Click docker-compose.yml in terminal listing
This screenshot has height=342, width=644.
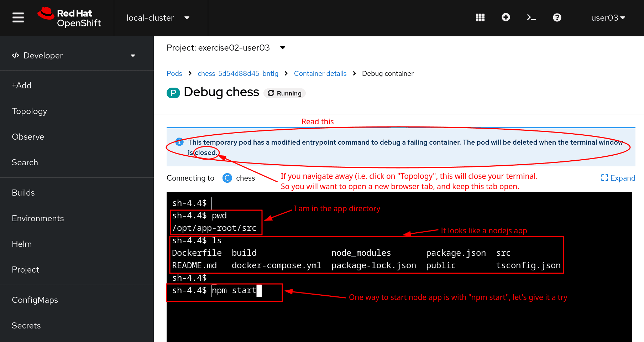pyautogui.click(x=277, y=265)
